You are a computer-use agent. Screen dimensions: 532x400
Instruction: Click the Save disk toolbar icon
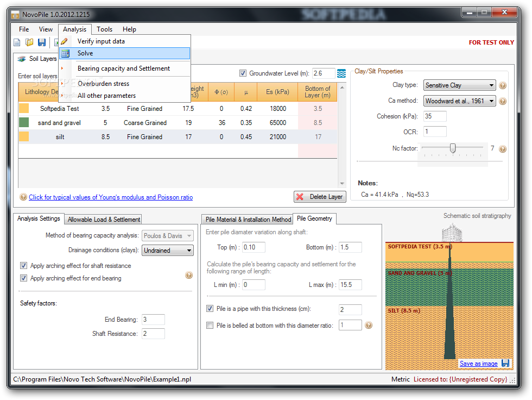(42, 42)
